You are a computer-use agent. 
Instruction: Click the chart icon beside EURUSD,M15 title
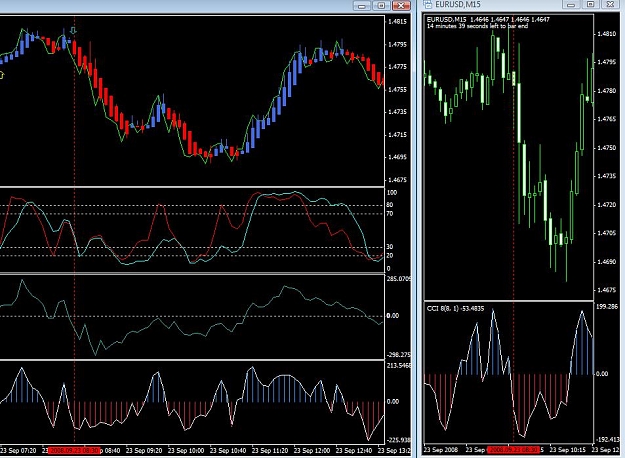pos(428,4)
